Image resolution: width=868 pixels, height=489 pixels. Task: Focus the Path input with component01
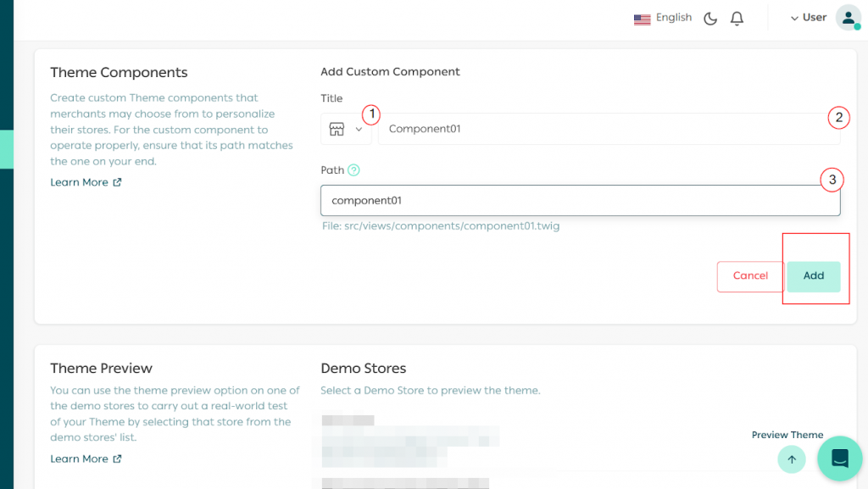(580, 201)
